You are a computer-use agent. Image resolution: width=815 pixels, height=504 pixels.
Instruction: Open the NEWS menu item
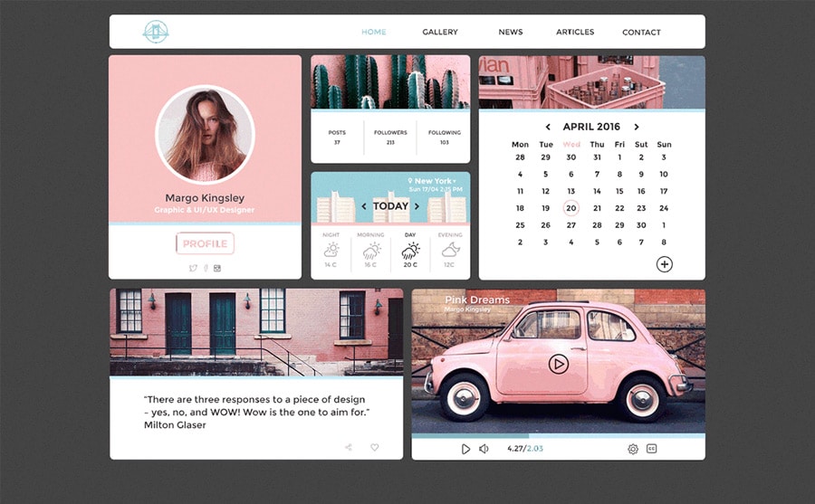tap(511, 32)
